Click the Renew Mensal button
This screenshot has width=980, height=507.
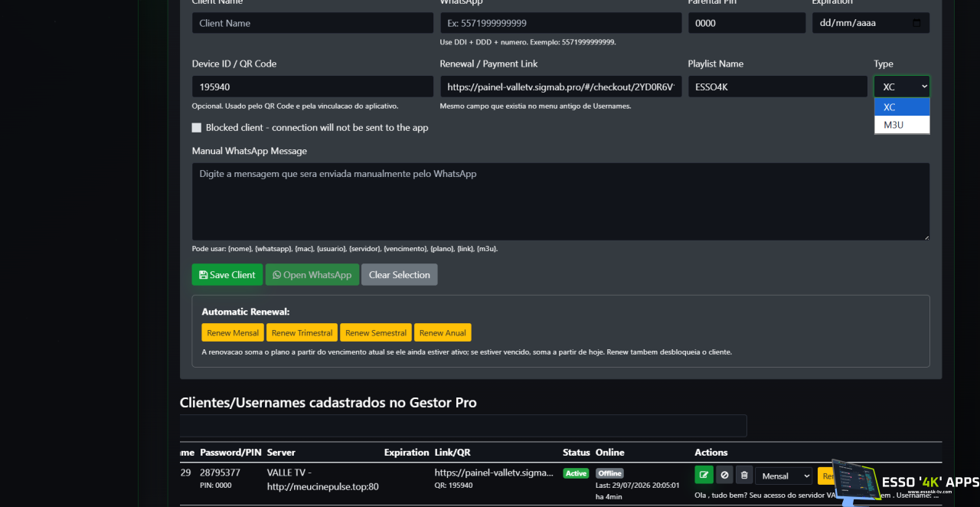tap(233, 332)
